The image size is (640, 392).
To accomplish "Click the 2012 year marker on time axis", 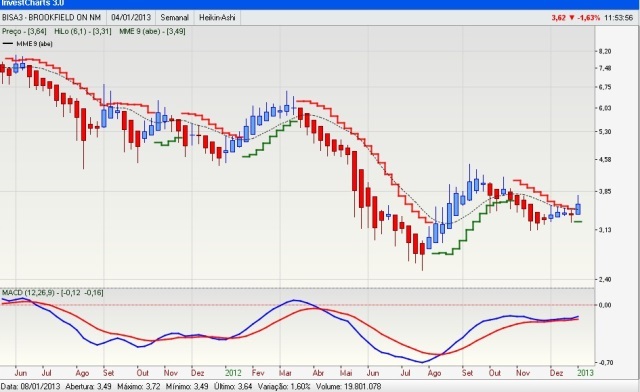I will (x=233, y=373).
